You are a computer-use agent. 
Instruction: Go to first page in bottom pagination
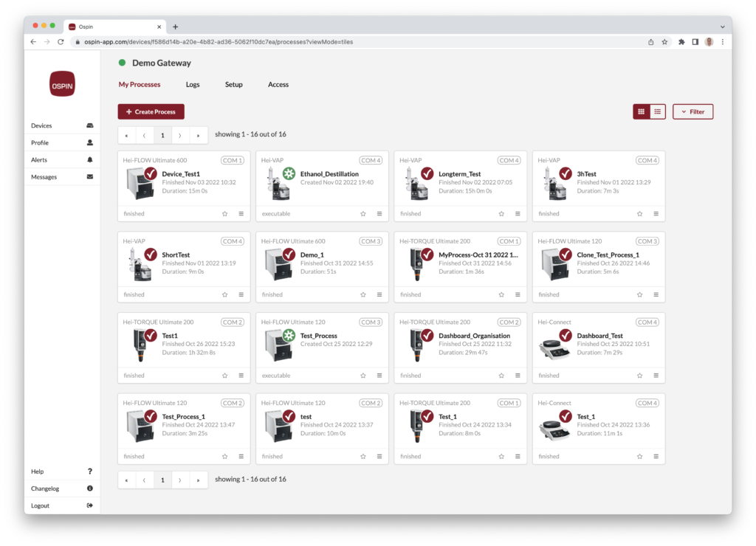(x=126, y=480)
